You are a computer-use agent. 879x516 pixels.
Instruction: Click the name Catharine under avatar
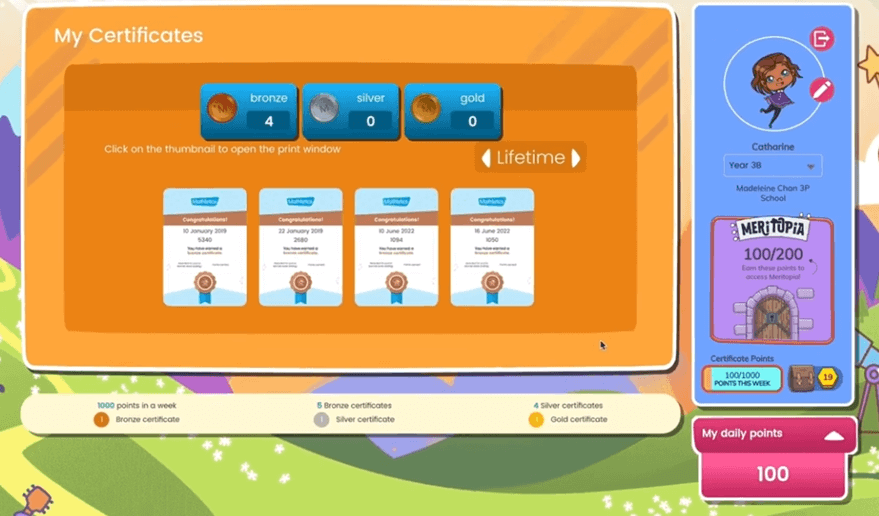click(x=772, y=147)
